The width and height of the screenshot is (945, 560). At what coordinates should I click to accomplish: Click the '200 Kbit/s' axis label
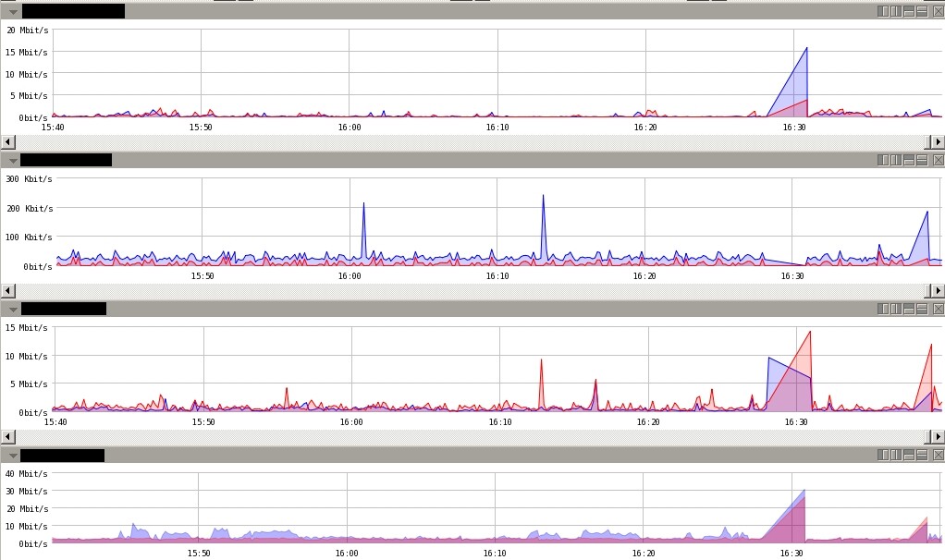29,208
